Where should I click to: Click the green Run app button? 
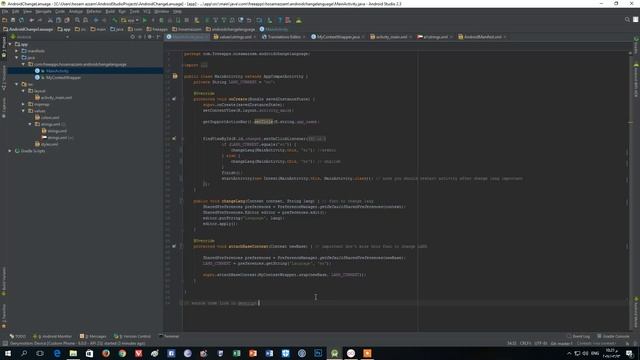point(144,20)
